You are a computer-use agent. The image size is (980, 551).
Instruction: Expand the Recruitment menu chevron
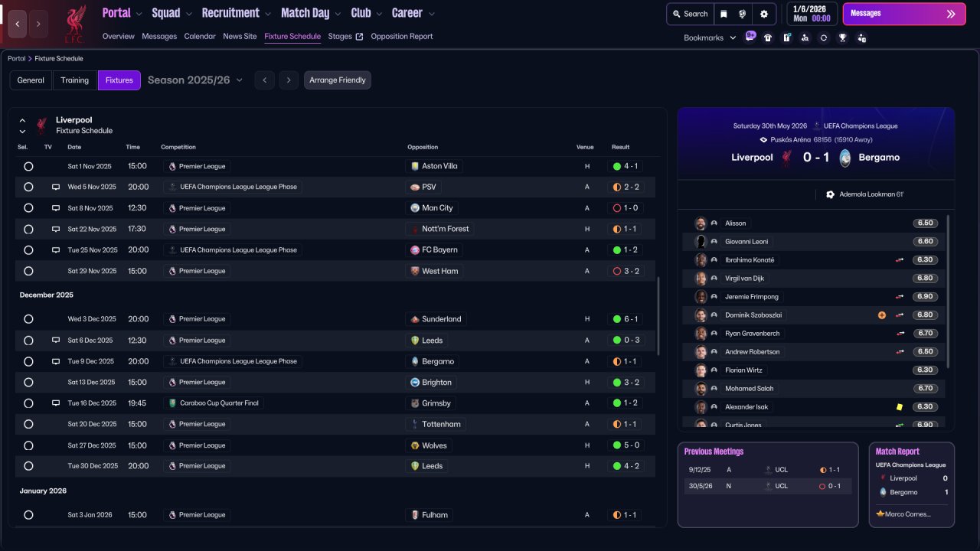tap(267, 14)
